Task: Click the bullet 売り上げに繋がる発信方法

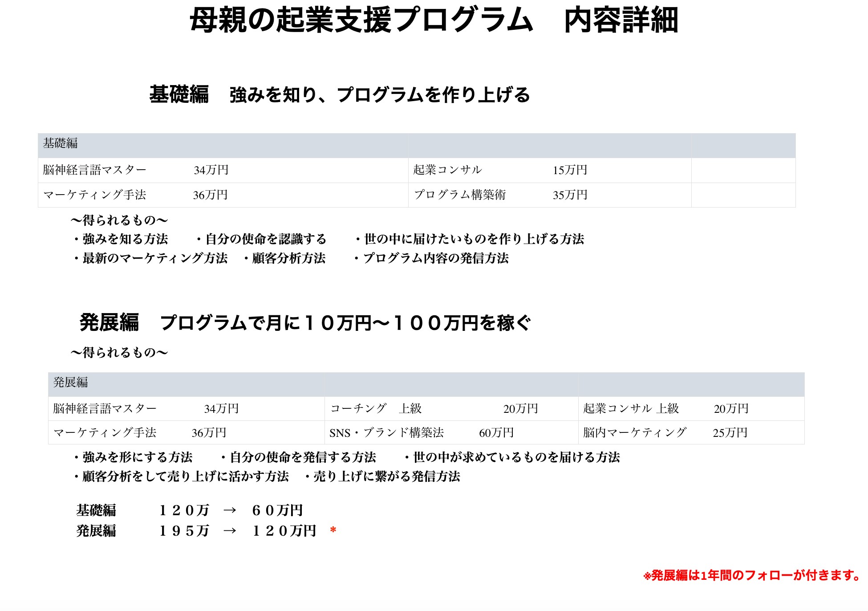Action: click(x=381, y=477)
